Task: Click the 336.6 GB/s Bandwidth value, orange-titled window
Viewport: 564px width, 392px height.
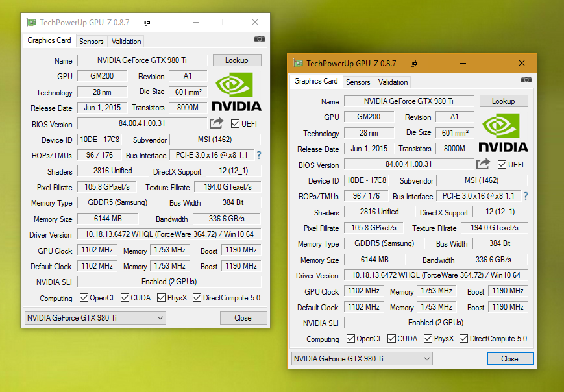Action: pyautogui.click(x=493, y=260)
